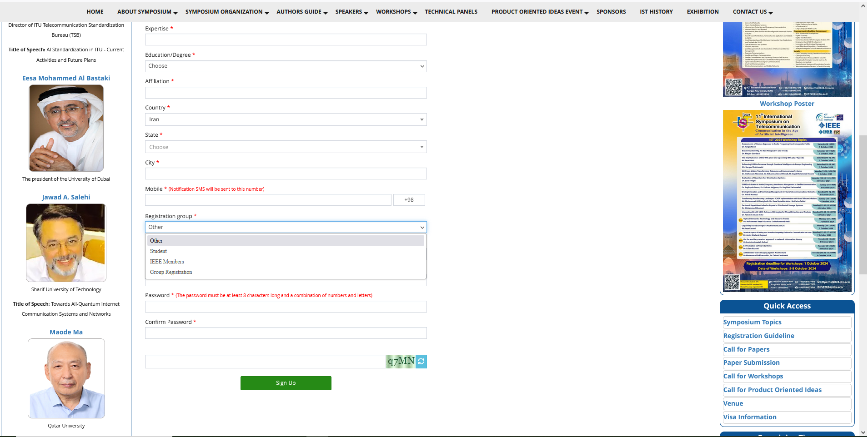Open the Workshop Poster image
This screenshot has height=437, width=868.
pos(787,201)
